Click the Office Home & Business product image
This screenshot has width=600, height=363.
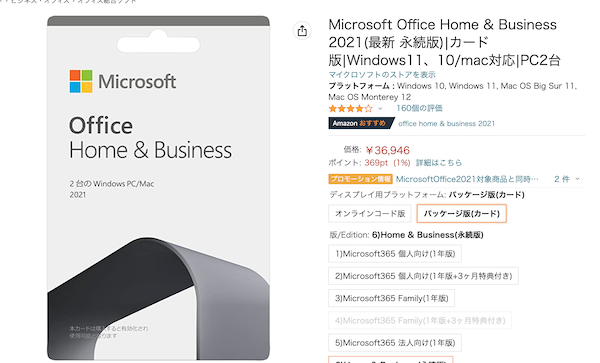pos(158,188)
